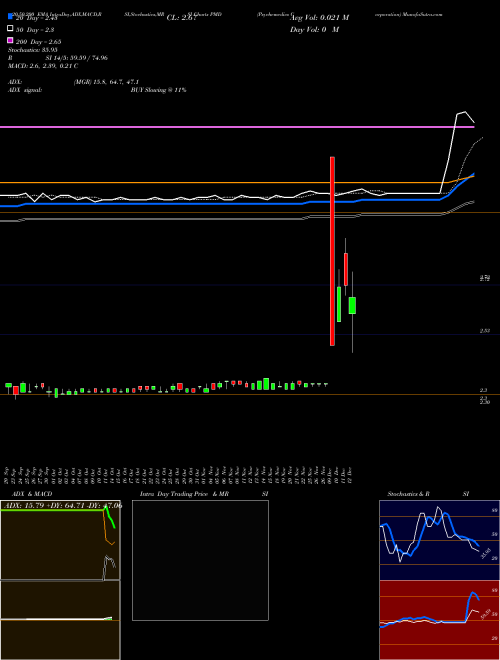Click the white line's peak at top right

(x=464, y=112)
